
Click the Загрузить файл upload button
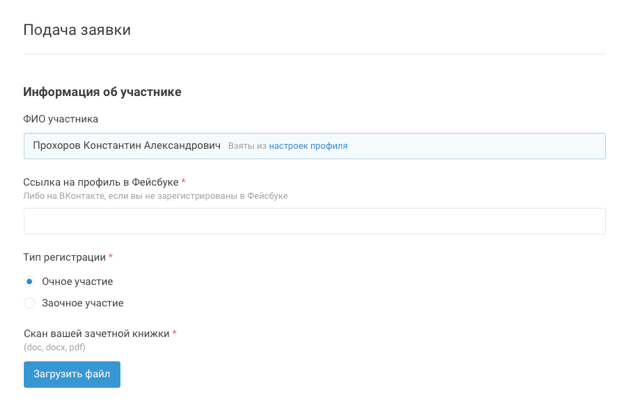72,374
